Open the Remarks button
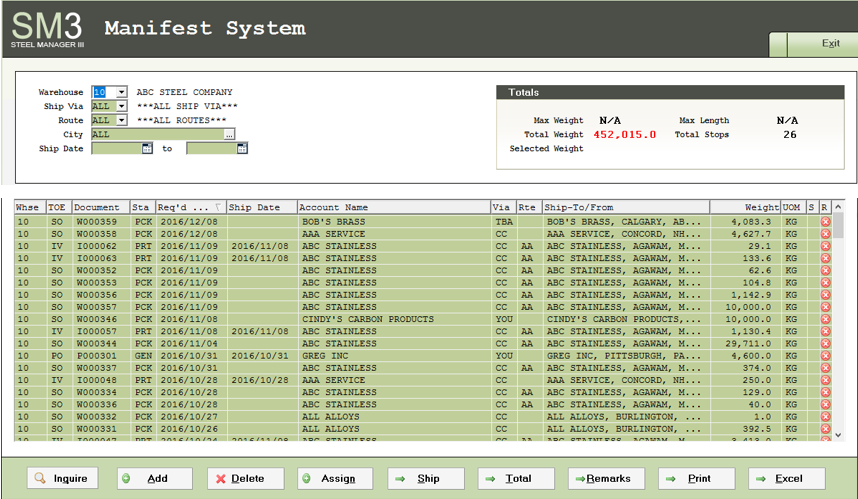Viewport: 858px width, 499px height. (x=606, y=478)
